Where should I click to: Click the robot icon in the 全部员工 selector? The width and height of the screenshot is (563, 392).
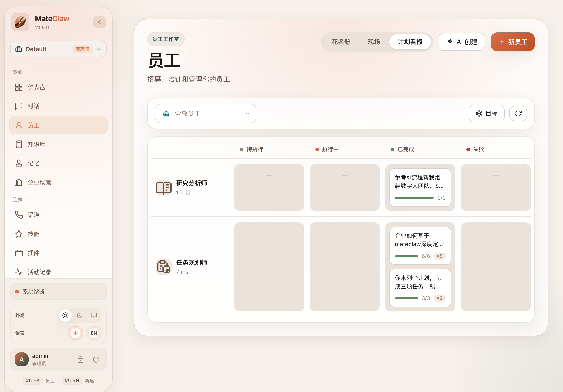[x=166, y=114]
